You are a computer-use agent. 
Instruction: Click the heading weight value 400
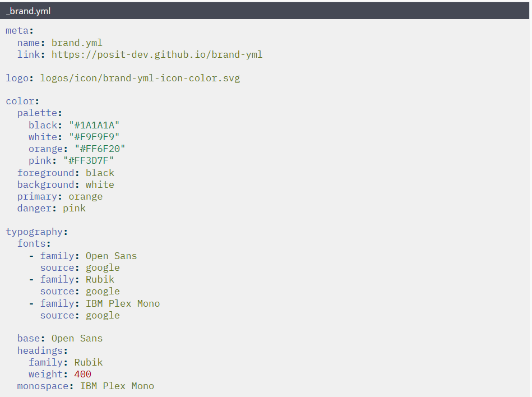pyautogui.click(x=82, y=374)
